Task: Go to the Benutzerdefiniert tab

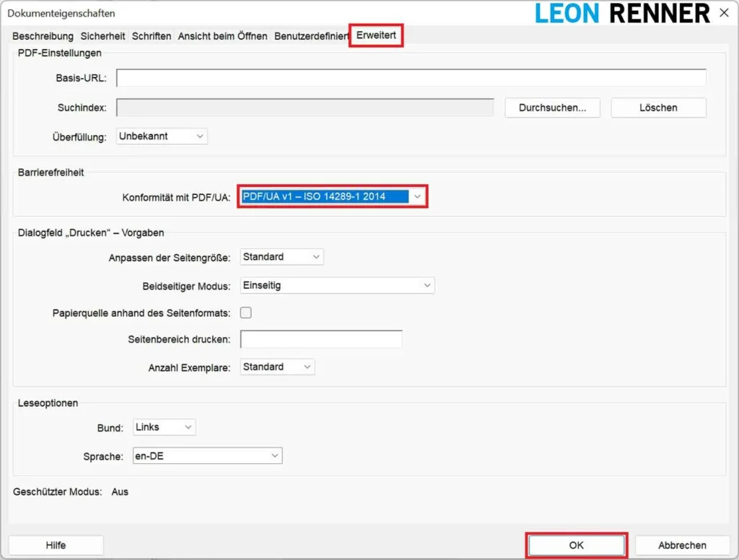Action: pyautogui.click(x=311, y=36)
